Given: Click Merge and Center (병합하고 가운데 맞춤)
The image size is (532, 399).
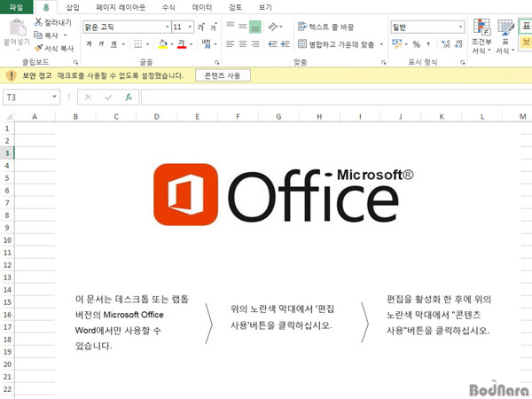Looking at the screenshot, I should (x=336, y=44).
